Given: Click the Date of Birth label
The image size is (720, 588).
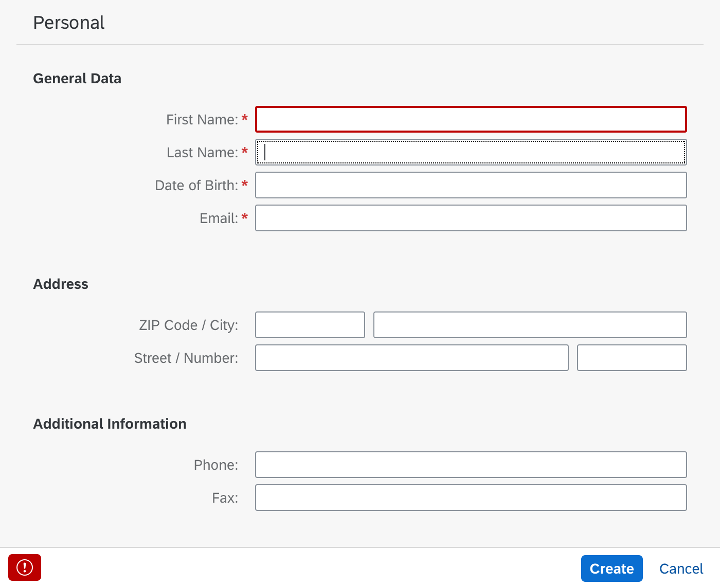Looking at the screenshot, I should [197, 185].
